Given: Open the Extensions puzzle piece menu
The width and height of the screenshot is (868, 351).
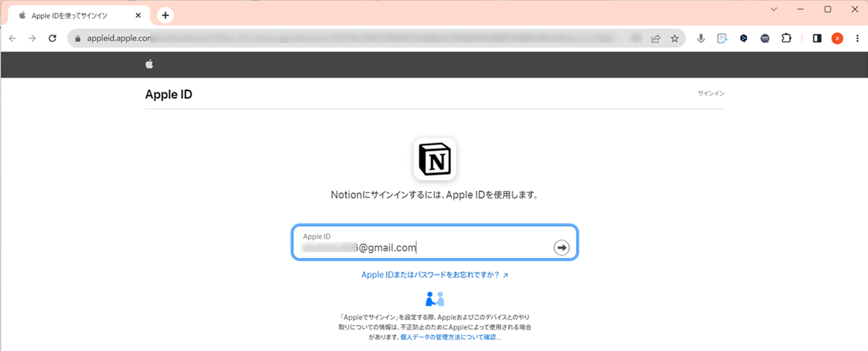Looking at the screenshot, I should [x=786, y=39].
